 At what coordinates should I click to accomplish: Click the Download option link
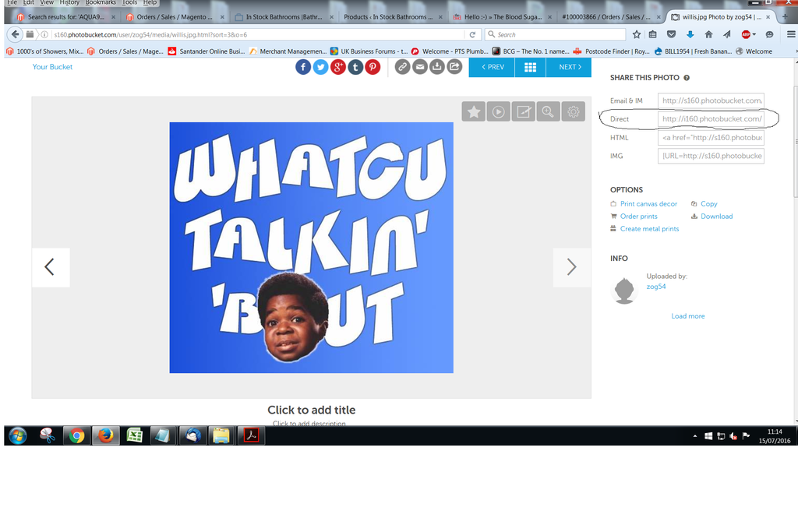pos(717,217)
